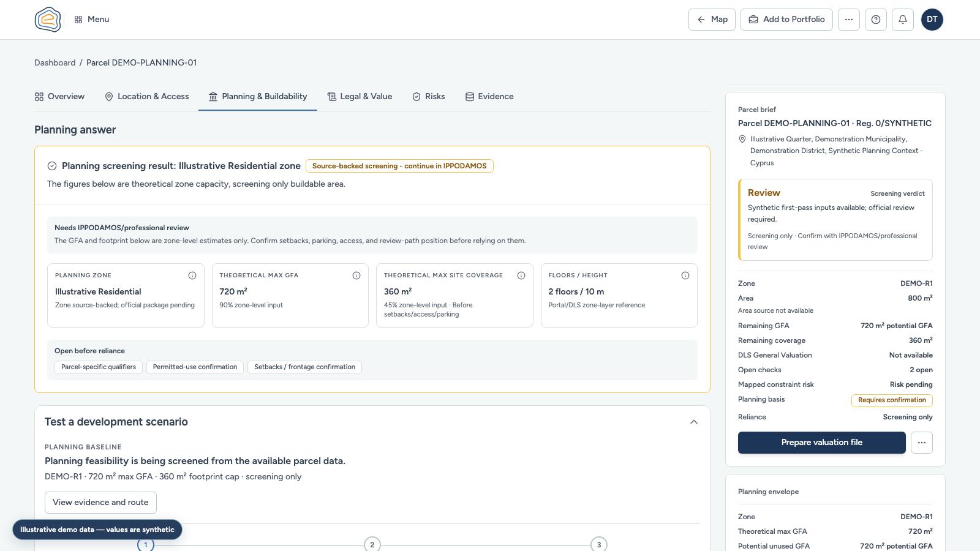Click Prepare valuation file button
The height and width of the screenshot is (551, 980).
pos(821,443)
